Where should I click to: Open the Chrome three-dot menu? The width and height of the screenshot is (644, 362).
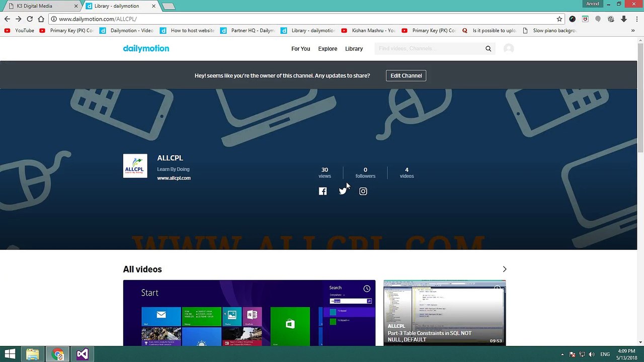pyautogui.click(x=637, y=19)
